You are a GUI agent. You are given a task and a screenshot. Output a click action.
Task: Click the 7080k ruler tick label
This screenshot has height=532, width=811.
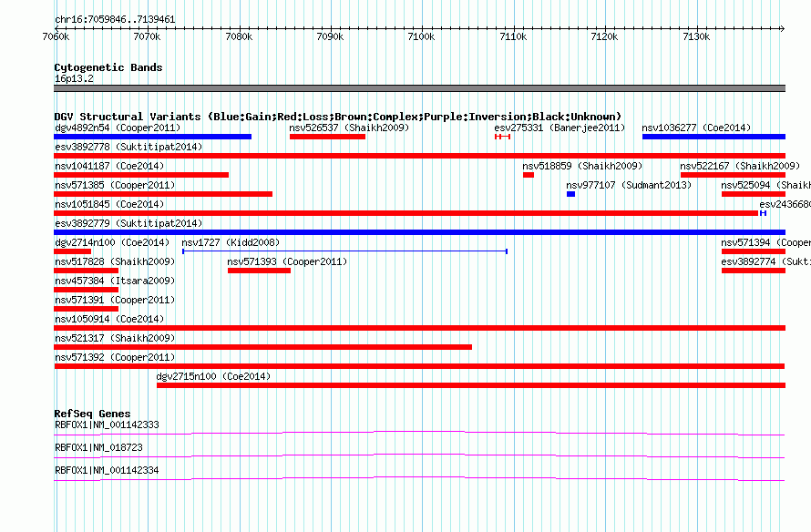pos(239,36)
